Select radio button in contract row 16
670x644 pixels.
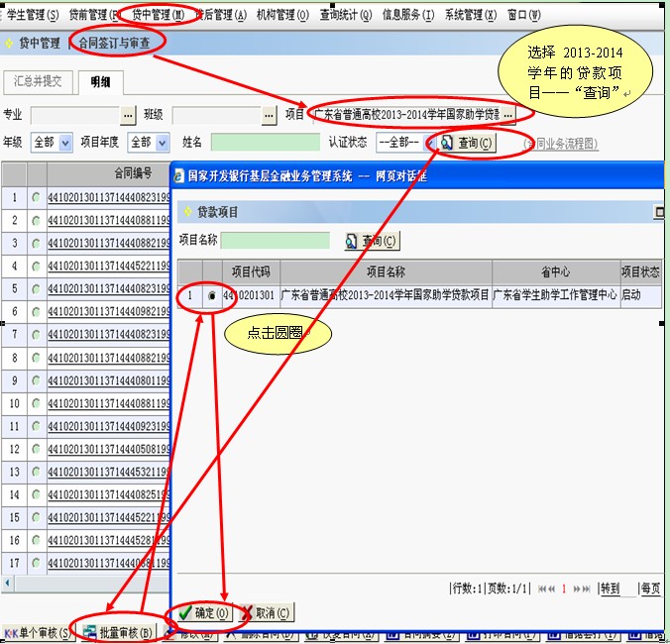pyautogui.click(x=37, y=540)
